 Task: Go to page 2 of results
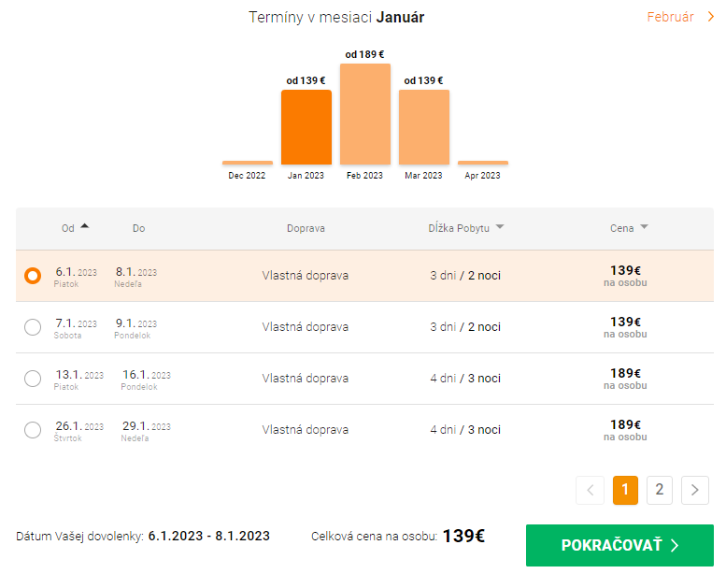point(659,490)
